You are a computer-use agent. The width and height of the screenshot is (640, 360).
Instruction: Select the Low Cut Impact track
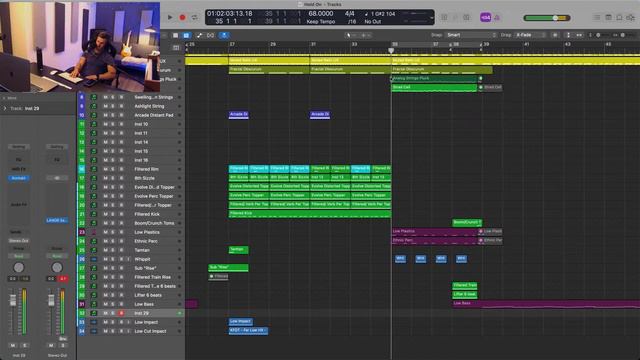[x=150, y=331]
